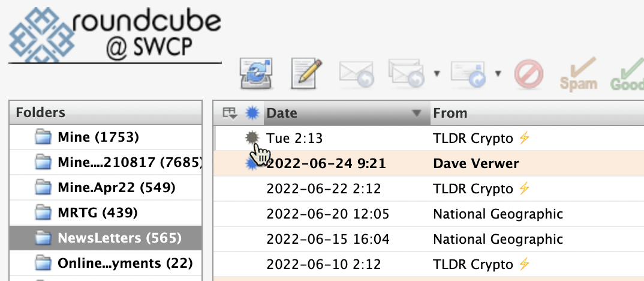Viewport: 644px width, 281px height.
Task: Open the reply-all options dropdown arrow
Action: coord(437,74)
